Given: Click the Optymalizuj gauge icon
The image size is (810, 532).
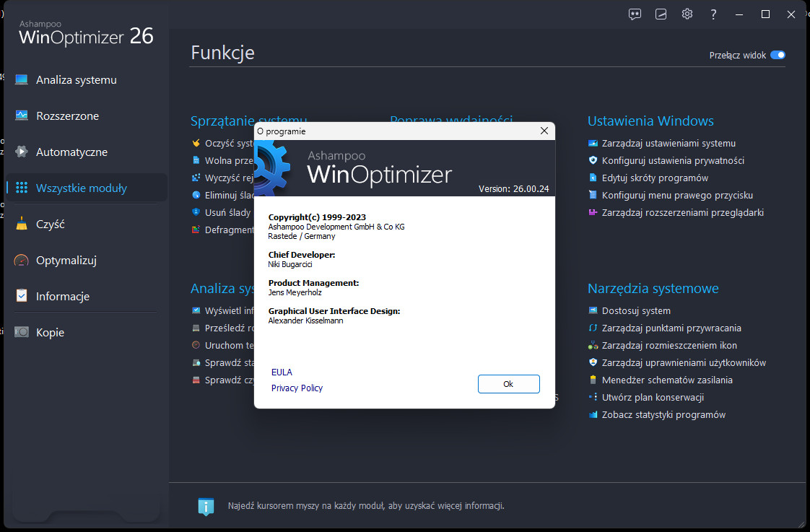Looking at the screenshot, I should [21, 261].
